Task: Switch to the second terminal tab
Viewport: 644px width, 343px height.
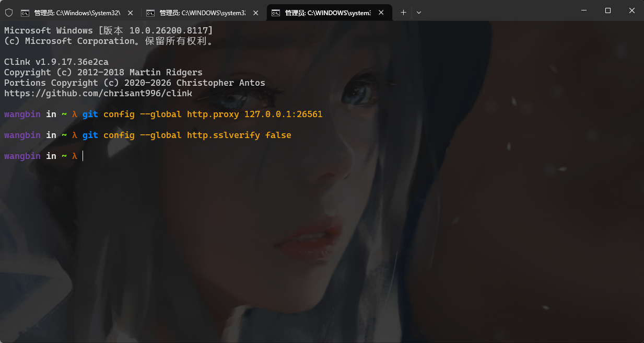Action: 203,13
